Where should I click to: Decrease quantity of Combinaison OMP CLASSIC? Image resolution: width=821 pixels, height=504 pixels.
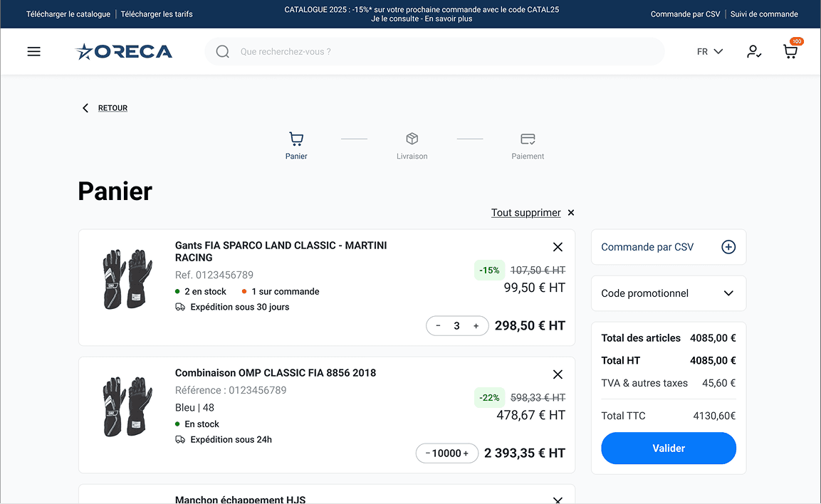click(428, 453)
